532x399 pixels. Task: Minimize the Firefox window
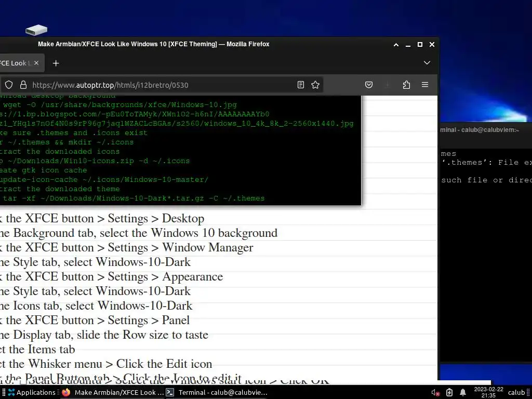[408, 45]
